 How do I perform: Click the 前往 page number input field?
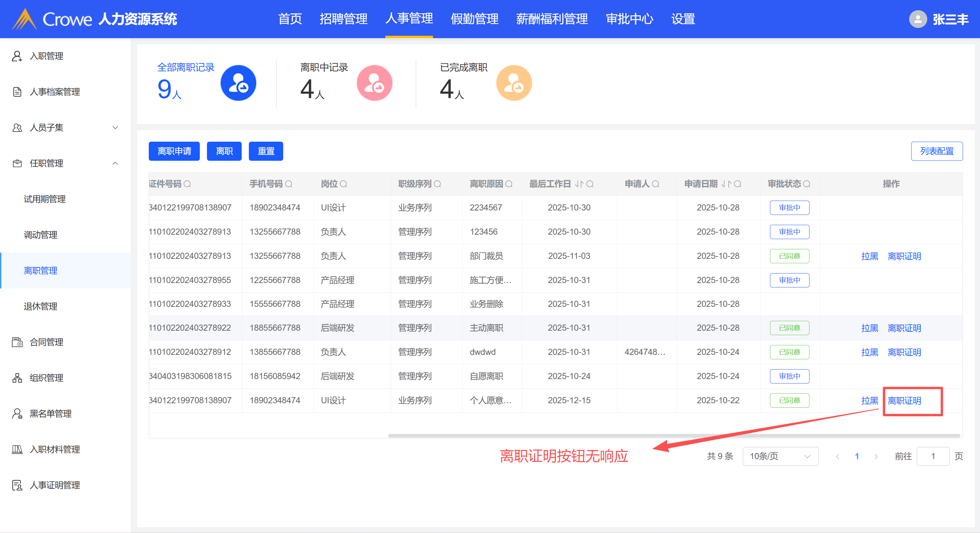(933, 456)
